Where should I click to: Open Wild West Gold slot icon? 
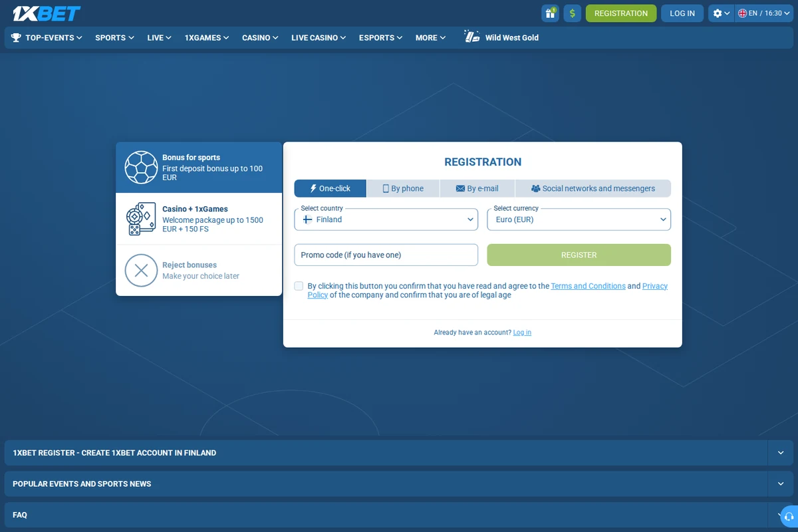tap(472, 37)
